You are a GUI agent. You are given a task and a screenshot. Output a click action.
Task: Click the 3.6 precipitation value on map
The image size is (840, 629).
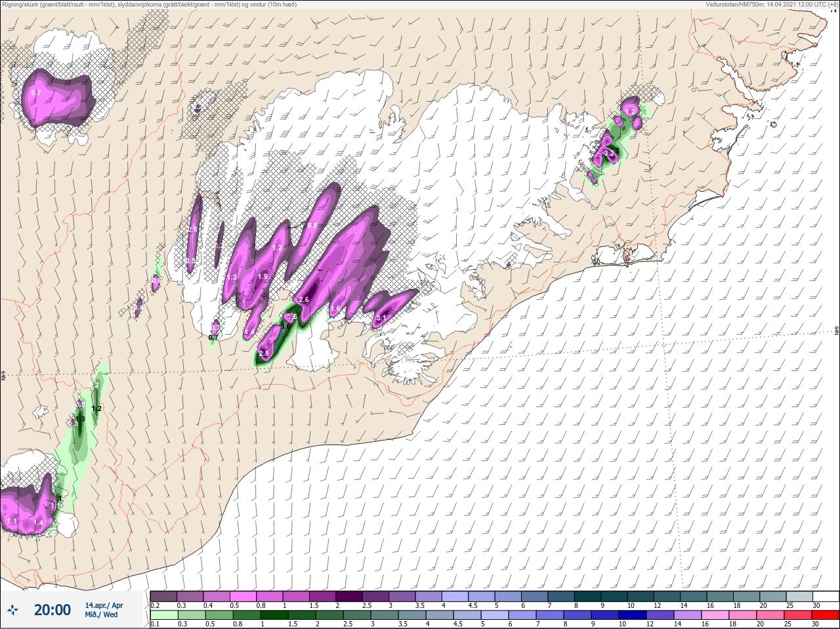click(285, 326)
